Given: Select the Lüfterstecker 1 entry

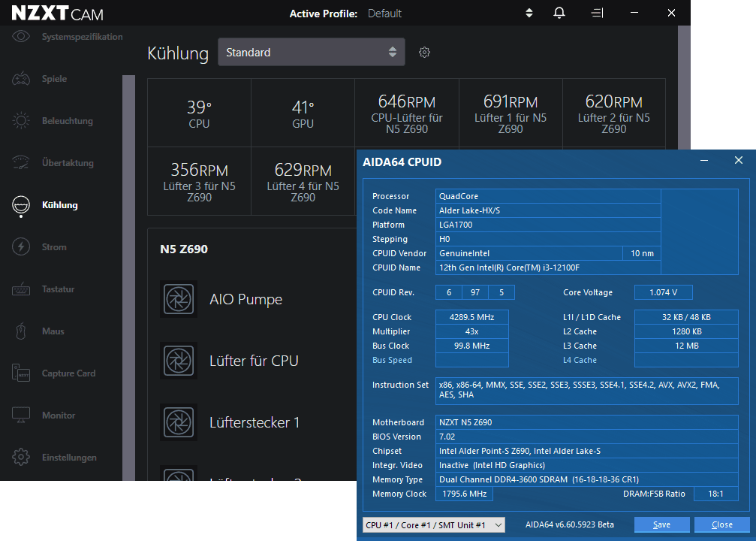Looking at the screenshot, I should [x=255, y=422].
